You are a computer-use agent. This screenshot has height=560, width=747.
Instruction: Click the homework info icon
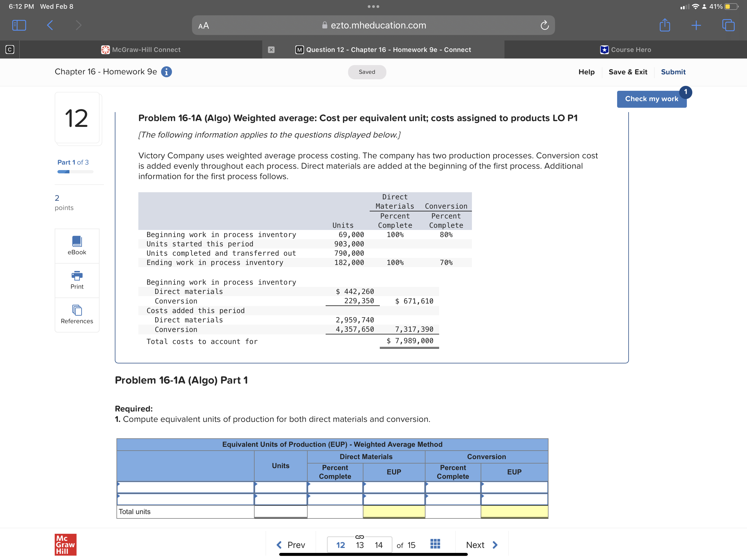click(x=167, y=72)
